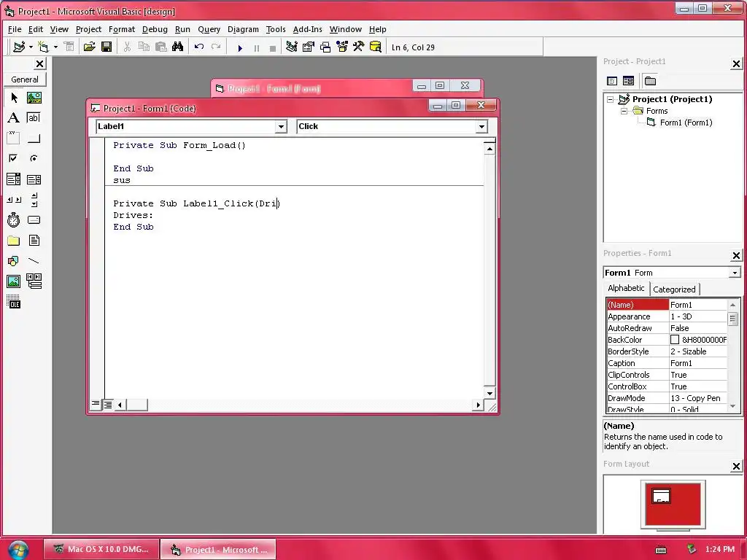Image resolution: width=747 pixels, height=560 pixels.
Task: Open the Debug menu
Action: (155, 29)
